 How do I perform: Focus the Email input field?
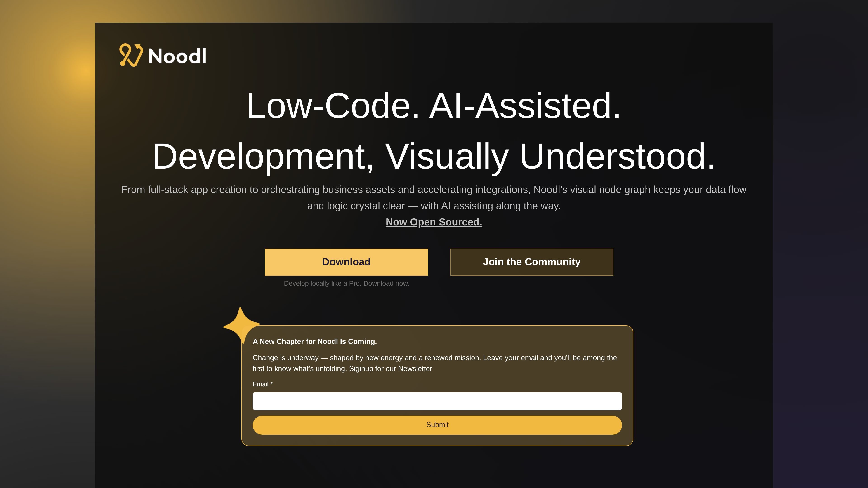[x=437, y=401]
